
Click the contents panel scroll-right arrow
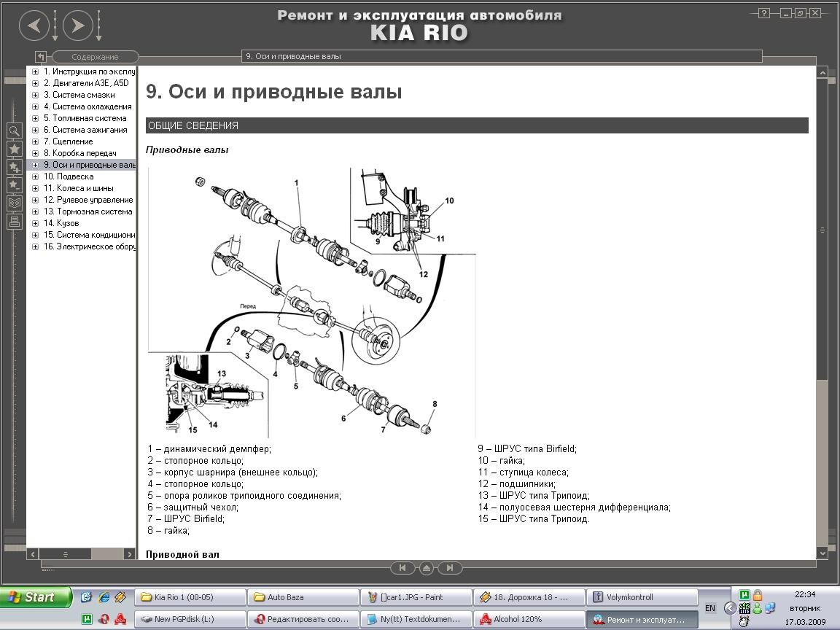129,554
